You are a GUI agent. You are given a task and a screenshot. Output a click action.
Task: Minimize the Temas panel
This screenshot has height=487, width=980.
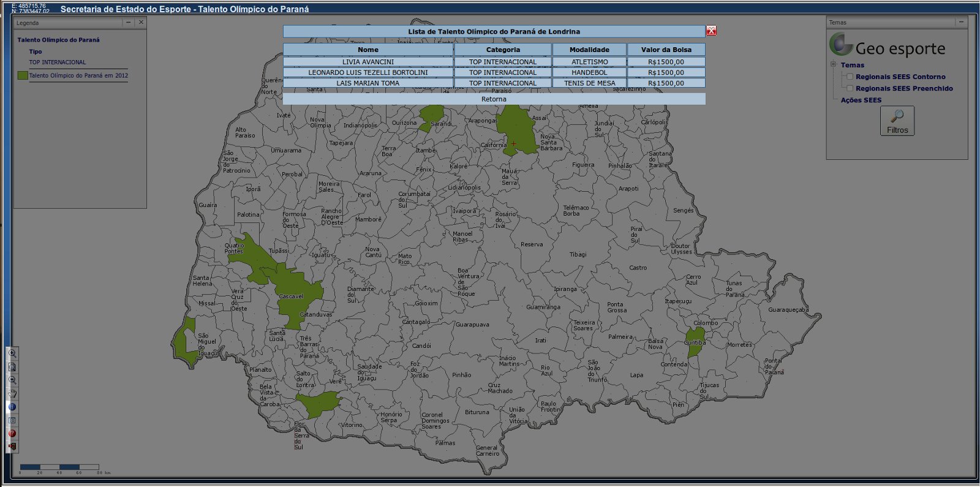[961, 22]
